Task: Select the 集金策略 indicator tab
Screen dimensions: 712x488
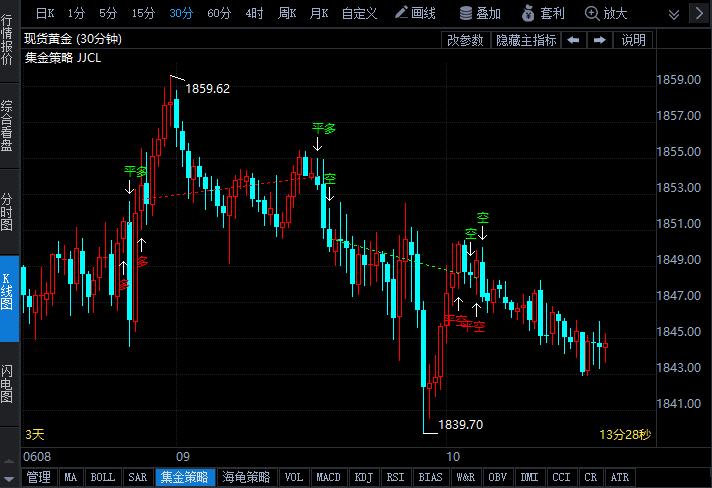Action: pos(185,478)
